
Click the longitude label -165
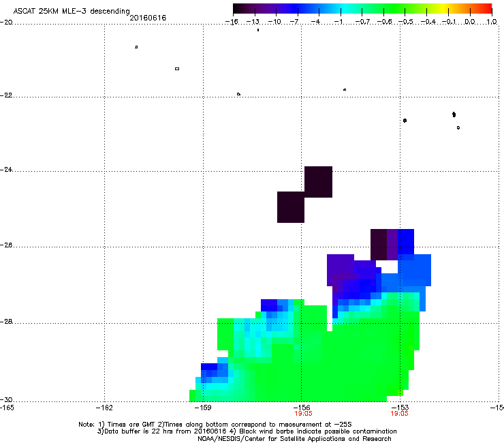pyautogui.click(x=7, y=408)
